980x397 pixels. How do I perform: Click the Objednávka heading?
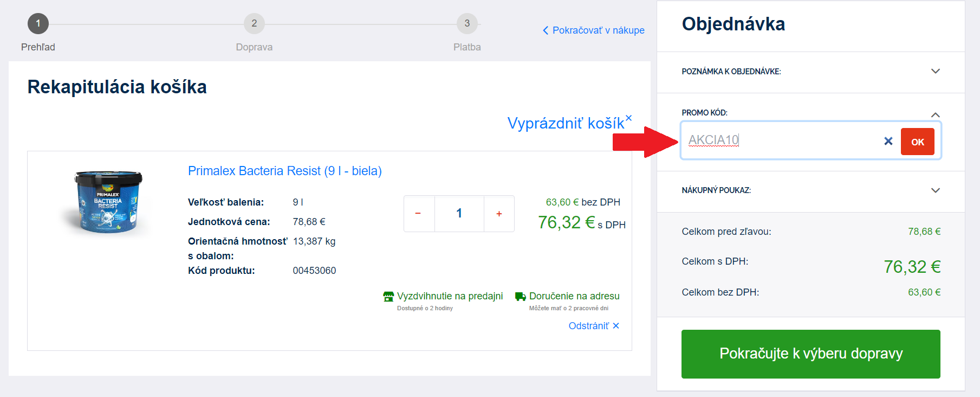pos(734,24)
